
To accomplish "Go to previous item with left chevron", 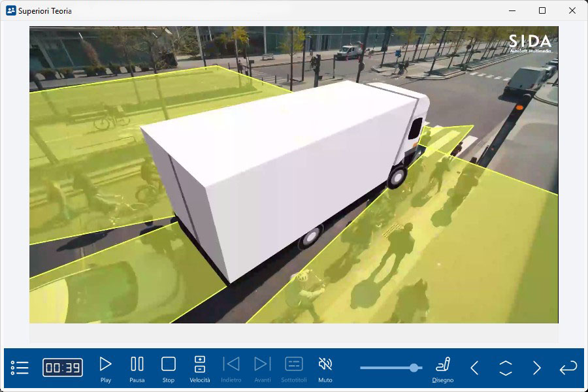I will coord(474,368).
